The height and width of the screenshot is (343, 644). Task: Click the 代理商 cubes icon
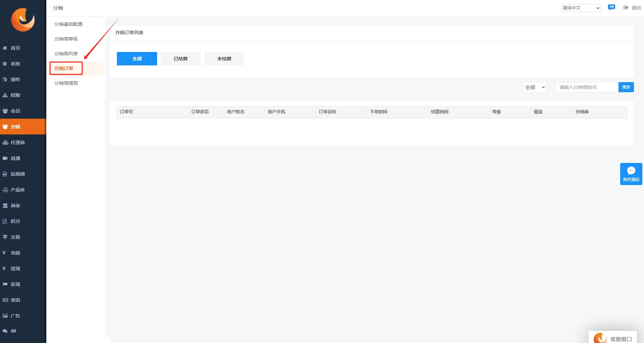(5, 142)
